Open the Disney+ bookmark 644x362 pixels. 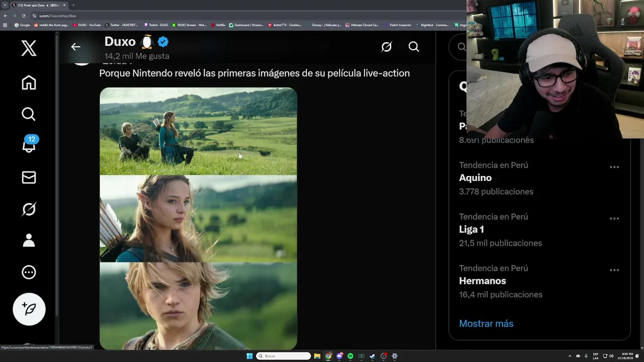(324, 25)
